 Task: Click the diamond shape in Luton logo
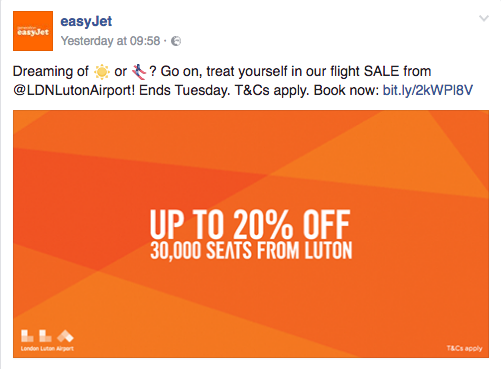click(x=65, y=336)
